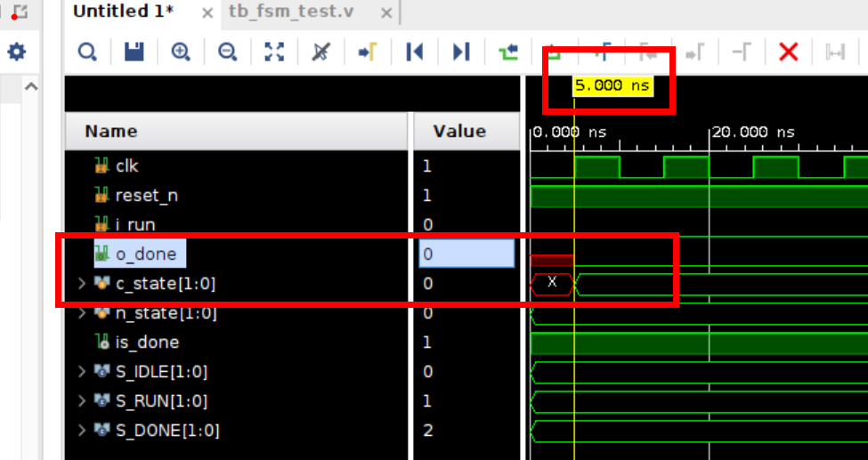The width and height of the screenshot is (868, 460).
Task: Switch to the Untitled 1* tab
Action: [124, 12]
